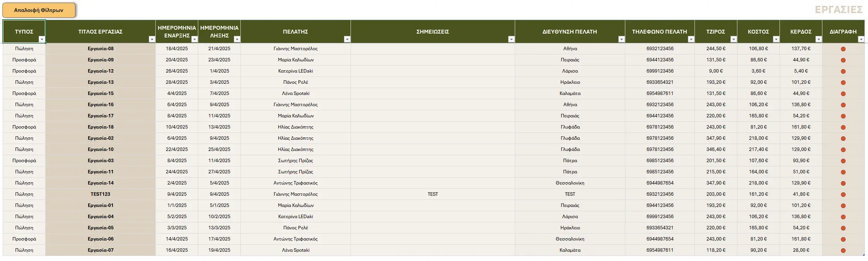Select the 28,00 € profit cell
The height and width of the screenshot is (261, 868).
801,250
